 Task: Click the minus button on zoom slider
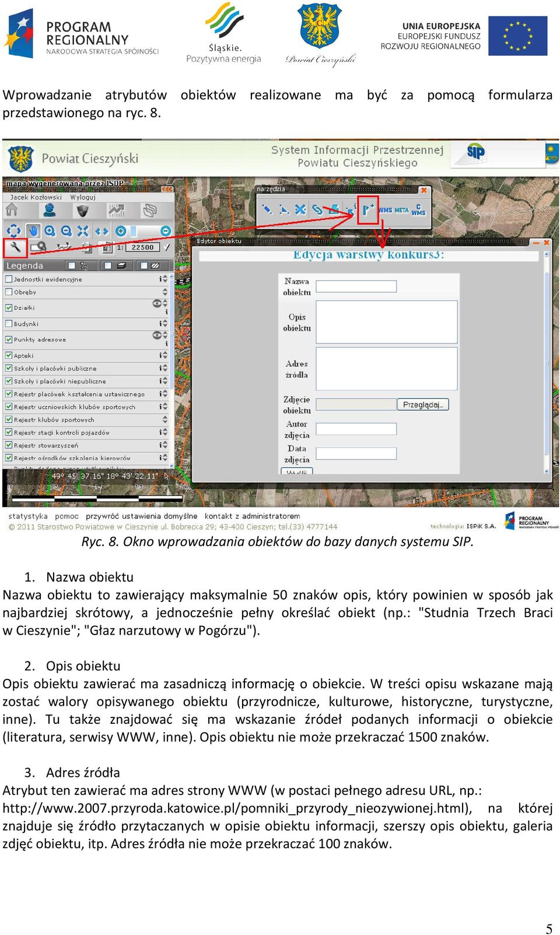(166, 231)
